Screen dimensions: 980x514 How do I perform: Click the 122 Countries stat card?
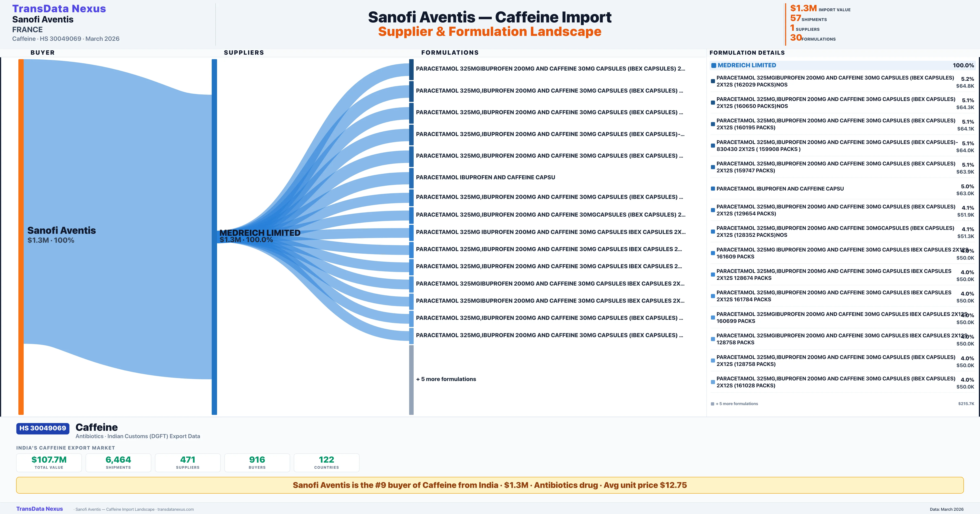pyautogui.click(x=326, y=462)
